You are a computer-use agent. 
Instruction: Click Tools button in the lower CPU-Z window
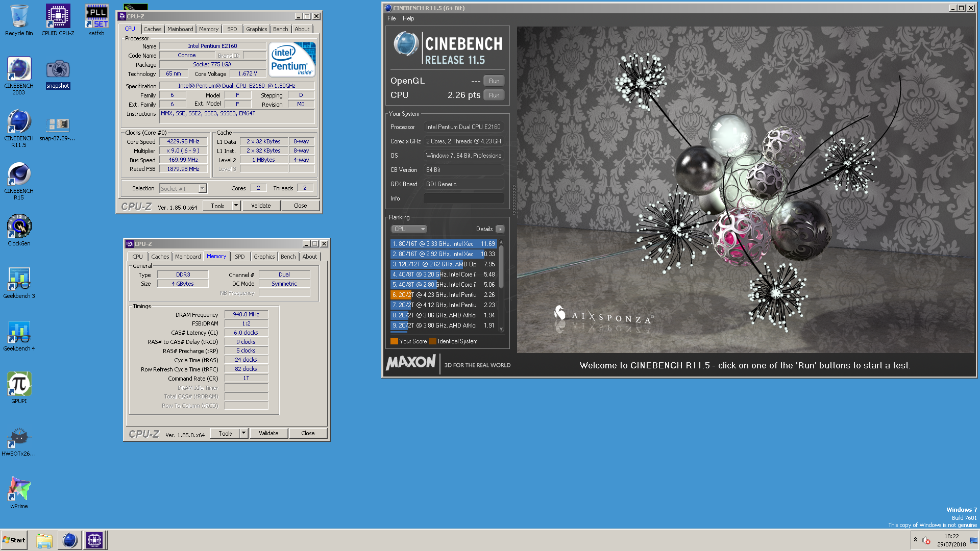[225, 433]
